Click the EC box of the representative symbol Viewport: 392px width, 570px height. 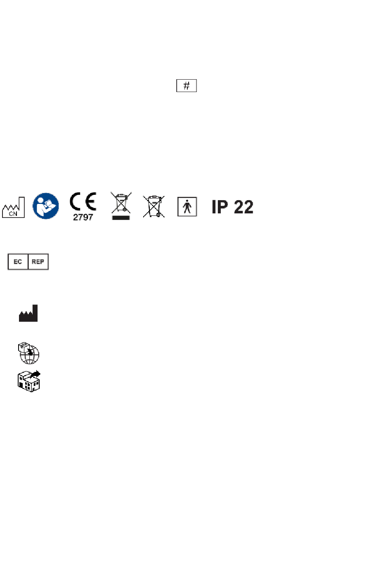coord(18,262)
